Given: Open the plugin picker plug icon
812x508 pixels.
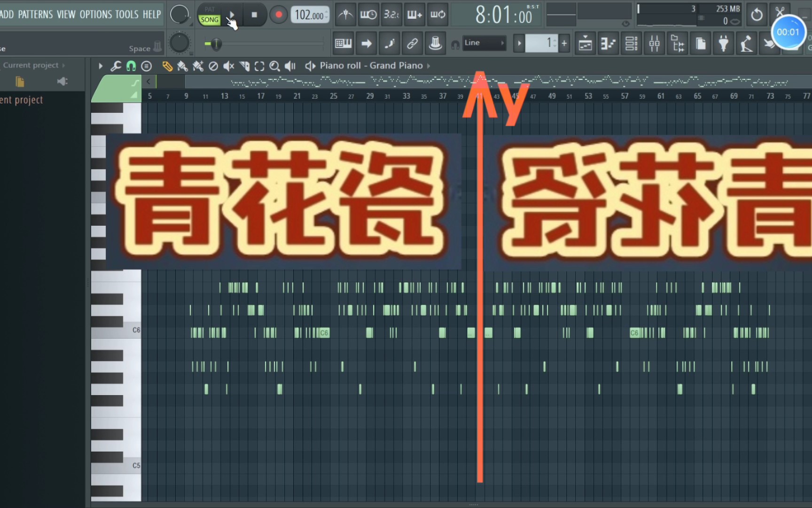Looking at the screenshot, I should coord(724,44).
